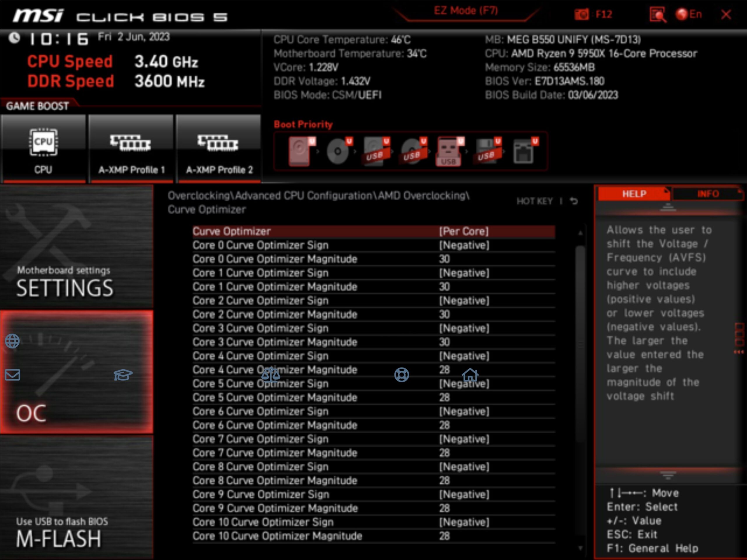The width and height of the screenshot is (747, 560).
Task: Toggle the CPU Game Boost icon
Action: tap(43, 149)
